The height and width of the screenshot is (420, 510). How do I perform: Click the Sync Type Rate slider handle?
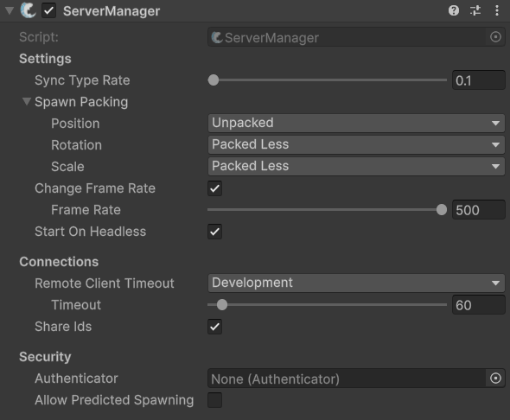tap(214, 80)
